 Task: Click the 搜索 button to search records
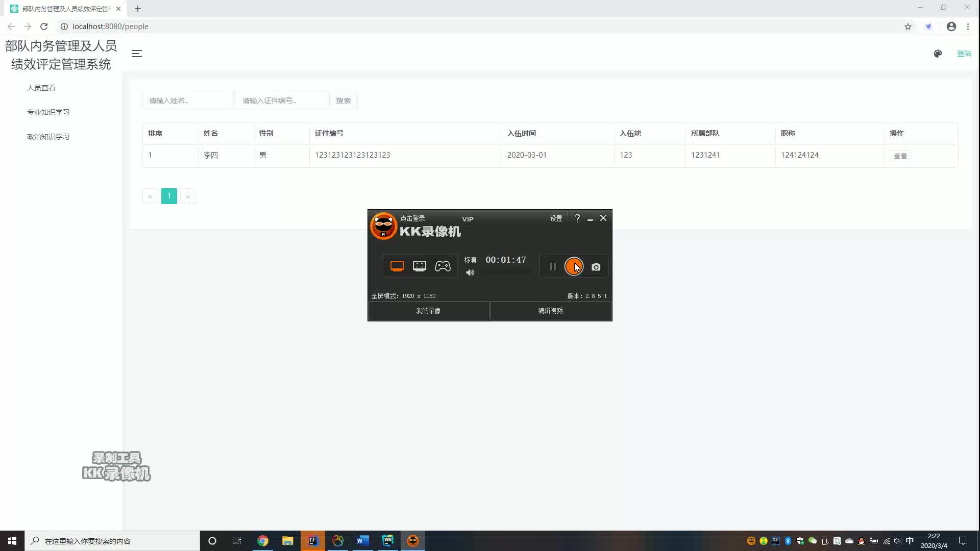[344, 99]
